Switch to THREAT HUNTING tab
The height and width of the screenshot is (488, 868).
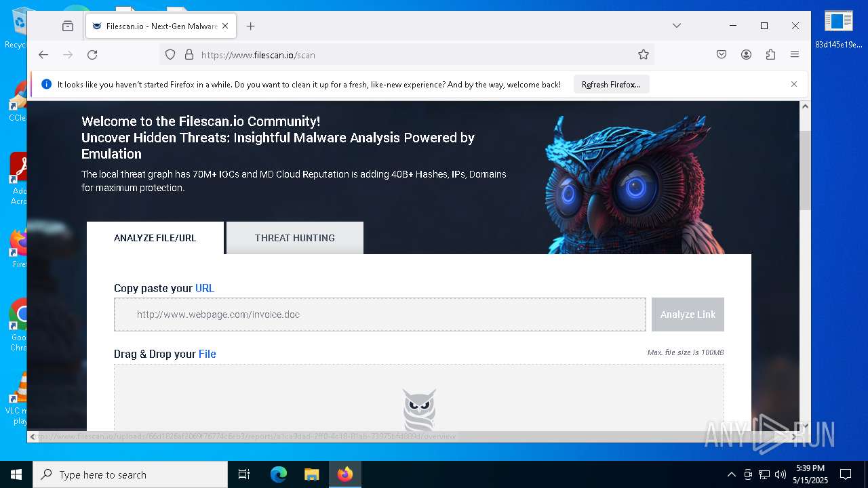295,238
